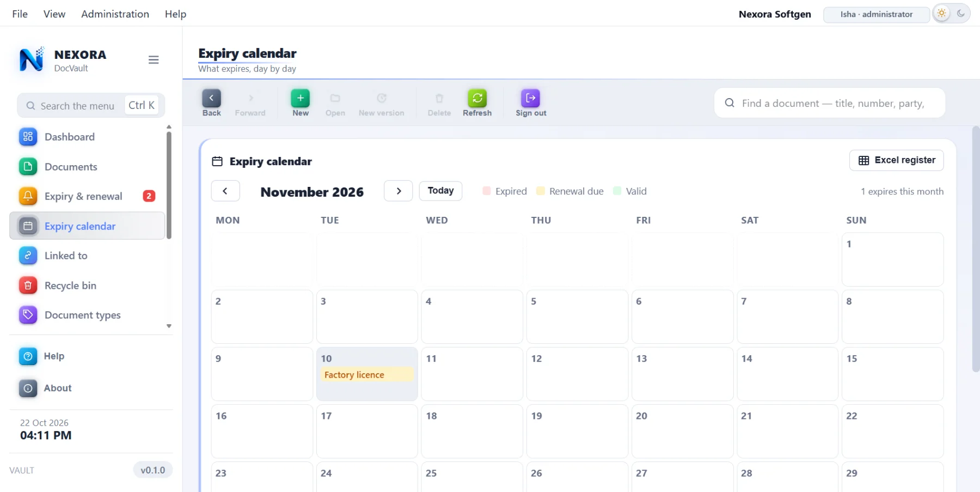Collapse the sidebar with the hamburger icon
Image resolution: width=980 pixels, height=492 pixels.
click(x=154, y=60)
